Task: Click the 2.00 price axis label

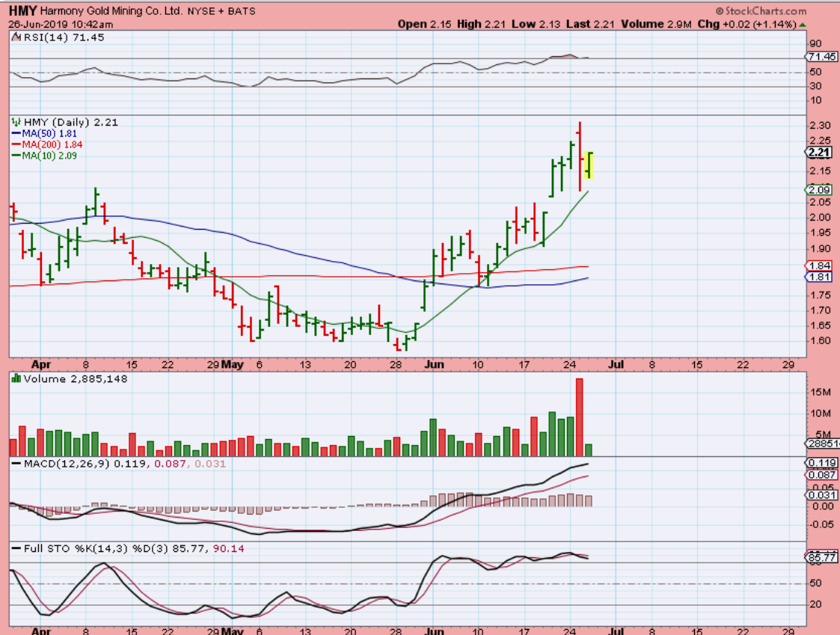Action: 820,218
